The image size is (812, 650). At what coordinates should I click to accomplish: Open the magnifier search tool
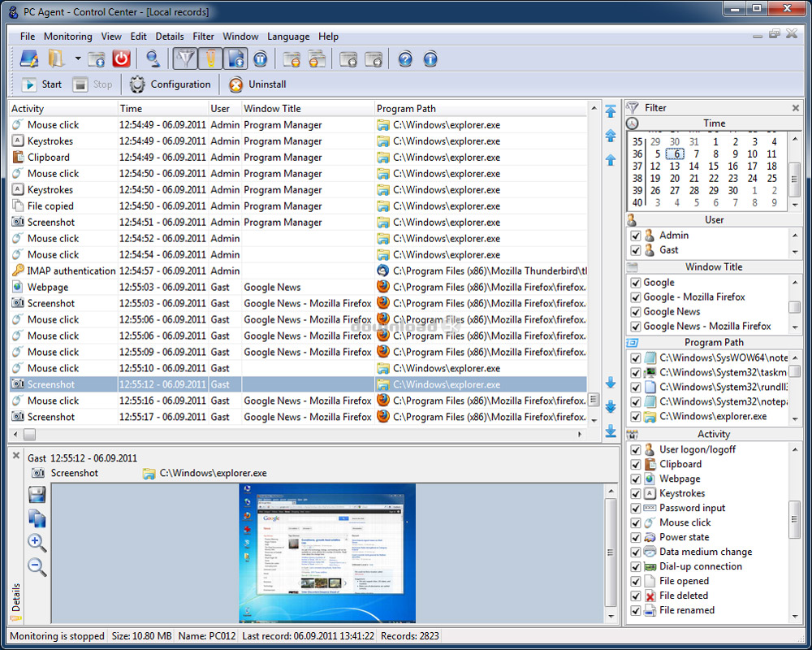[x=153, y=58]
